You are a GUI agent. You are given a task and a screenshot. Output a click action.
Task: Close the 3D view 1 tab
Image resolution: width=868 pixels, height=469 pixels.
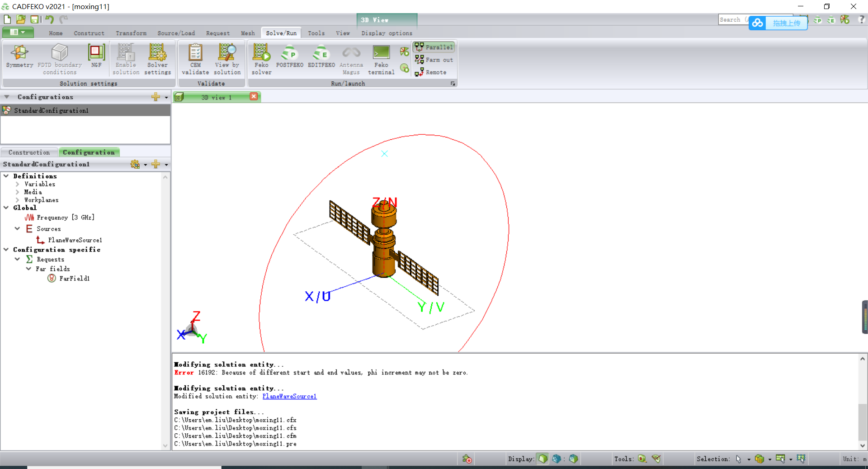point(254,96)
